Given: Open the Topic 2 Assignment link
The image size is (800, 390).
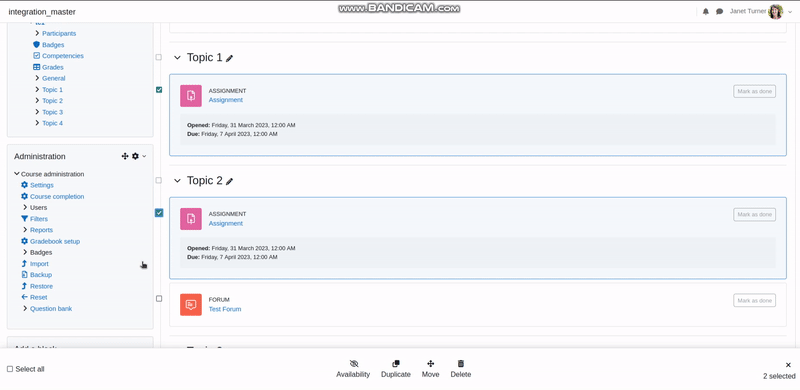Looking at the screenshot, I should [x=226, y=224].
